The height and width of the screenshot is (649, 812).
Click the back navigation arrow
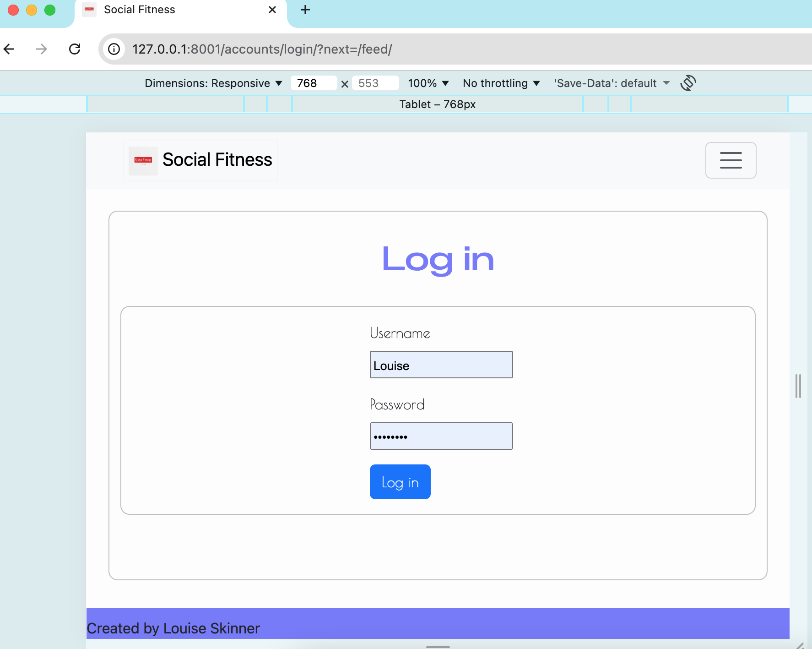coord(10,49)
